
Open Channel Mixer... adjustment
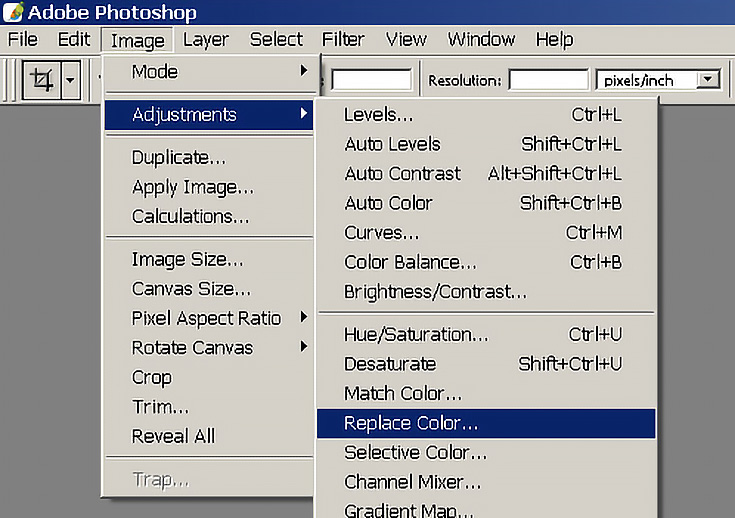pos(486,482)
